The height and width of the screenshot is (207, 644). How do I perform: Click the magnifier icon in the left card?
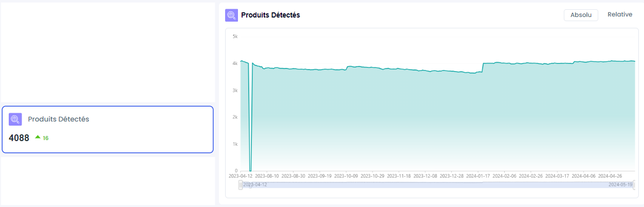coord(15,119)
